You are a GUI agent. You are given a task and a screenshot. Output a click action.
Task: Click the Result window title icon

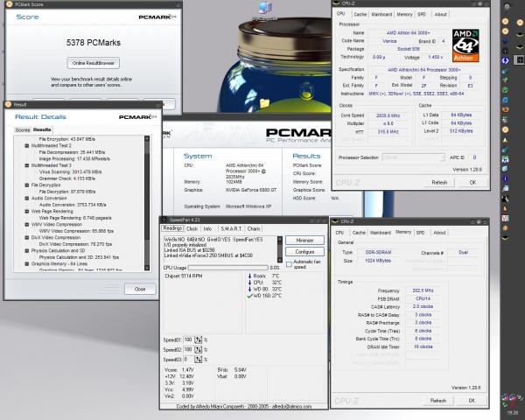click(x=9, y=104)
